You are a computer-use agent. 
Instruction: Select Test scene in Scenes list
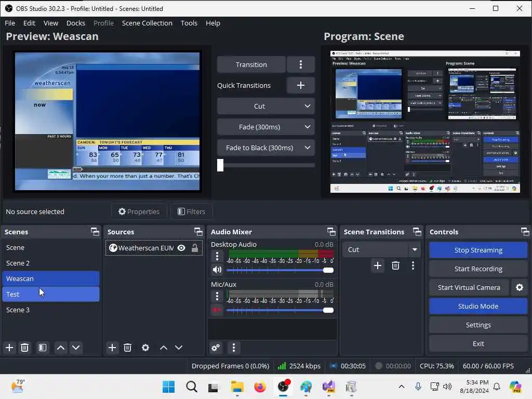tap(51, 294)
